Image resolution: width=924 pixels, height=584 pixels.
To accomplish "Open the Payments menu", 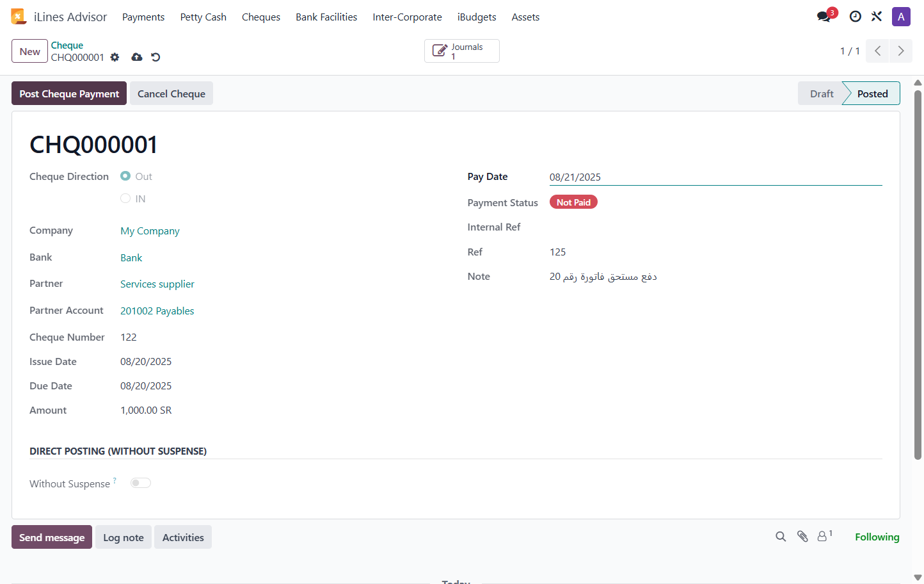I will click(x=143, y=17).
